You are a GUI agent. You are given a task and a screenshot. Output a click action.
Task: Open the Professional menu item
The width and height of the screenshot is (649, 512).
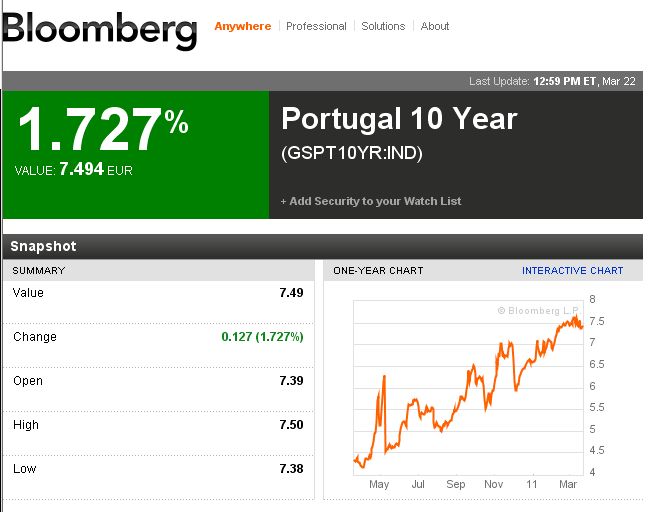click(316, 26)
